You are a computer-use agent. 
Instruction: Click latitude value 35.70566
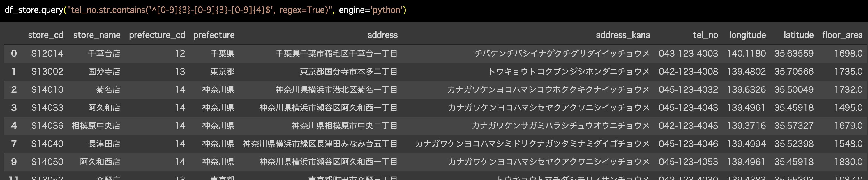click(x=794, y=71)
